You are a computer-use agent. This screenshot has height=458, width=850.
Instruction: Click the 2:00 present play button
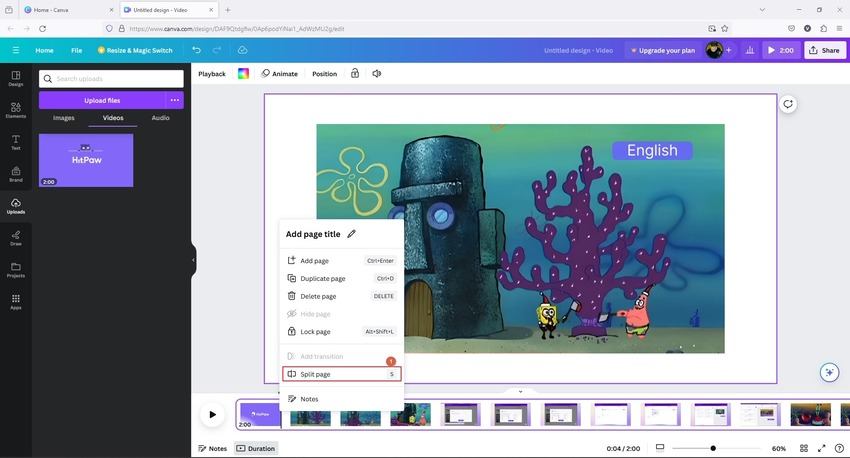coord(781,50)
